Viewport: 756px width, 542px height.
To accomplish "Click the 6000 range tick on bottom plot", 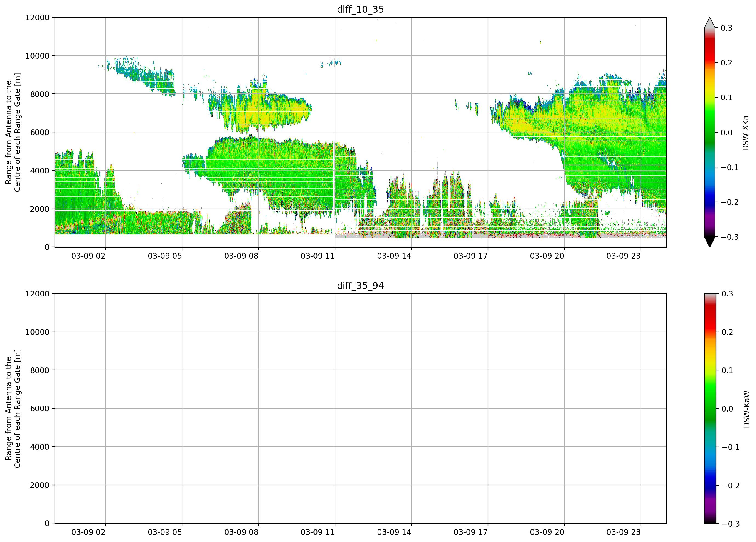I will point(40,409).
